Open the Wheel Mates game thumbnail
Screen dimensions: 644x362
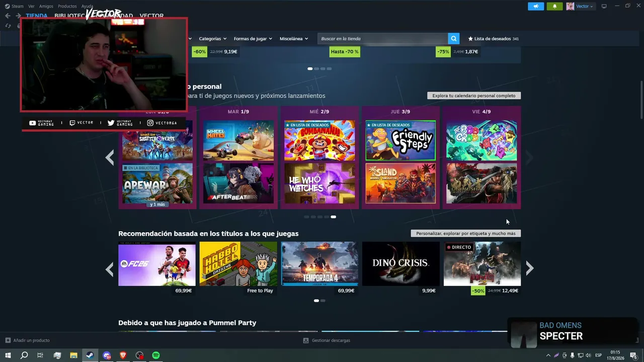pyautogui.click(x=238, y=140)
